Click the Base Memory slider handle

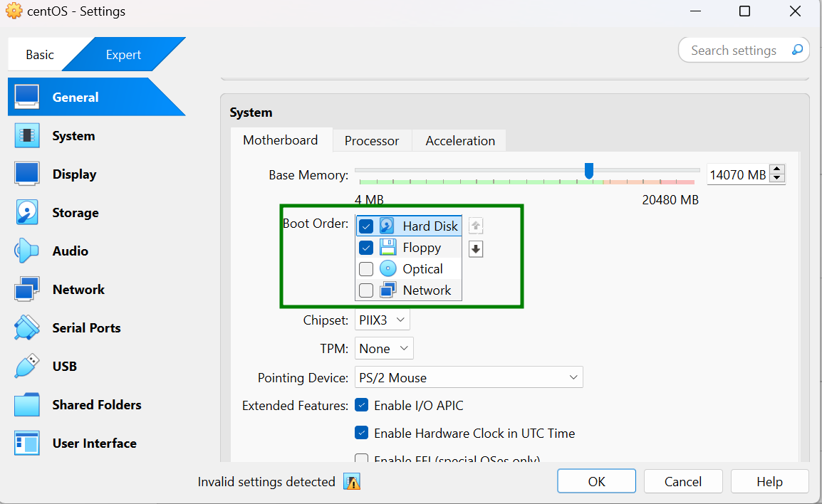coord(588,171)
